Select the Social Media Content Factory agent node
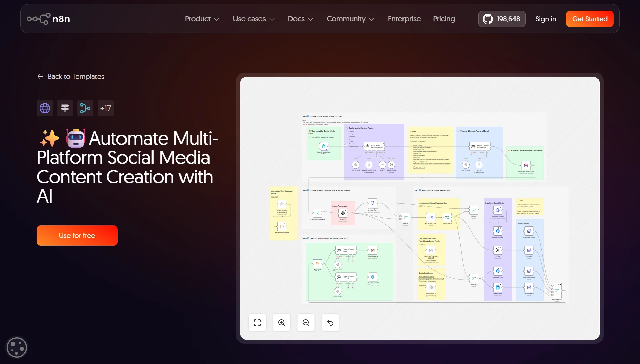640x364 pixels. click(374, 146)
